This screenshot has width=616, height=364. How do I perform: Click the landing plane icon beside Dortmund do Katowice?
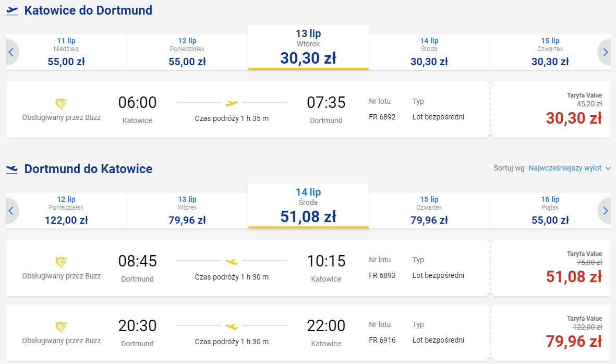(x=12, y=169)
